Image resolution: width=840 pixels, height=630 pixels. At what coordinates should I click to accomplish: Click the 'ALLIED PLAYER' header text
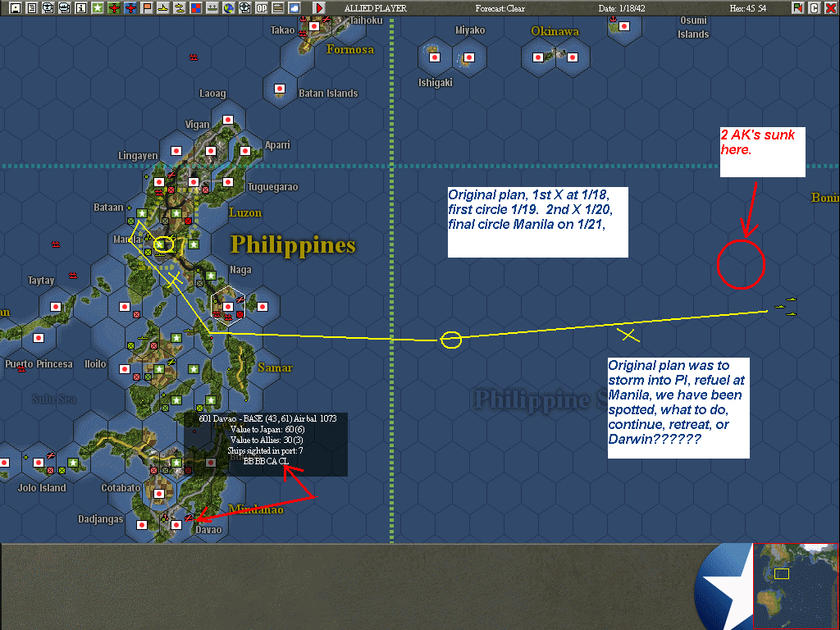pos(375,8)
